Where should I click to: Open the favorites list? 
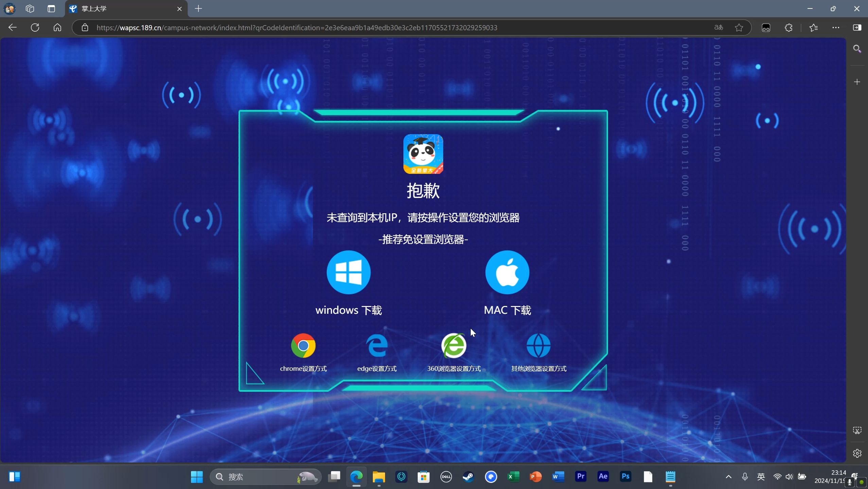(x=814, y=28)
